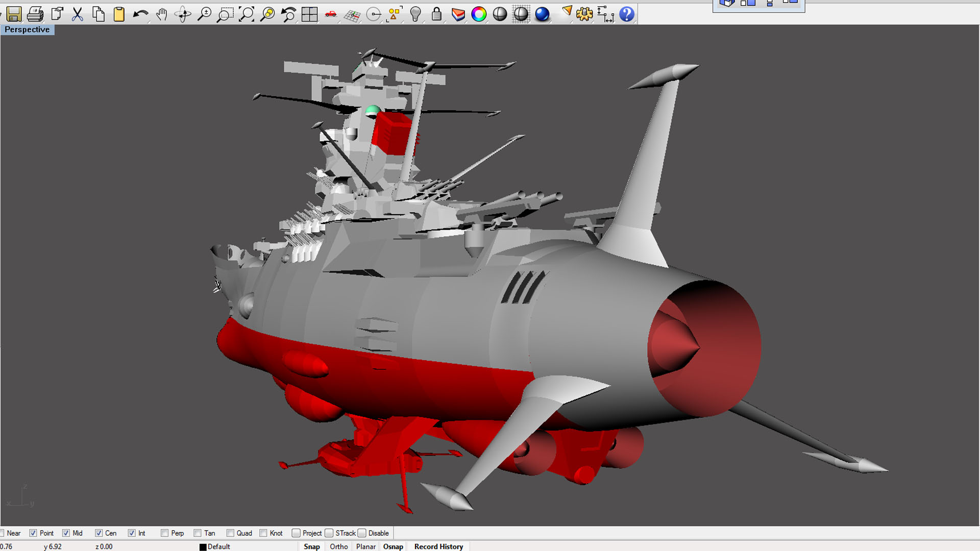Zoom to extents of the model
The height and width of the screenshot is (551, 980).
(247, 14)
